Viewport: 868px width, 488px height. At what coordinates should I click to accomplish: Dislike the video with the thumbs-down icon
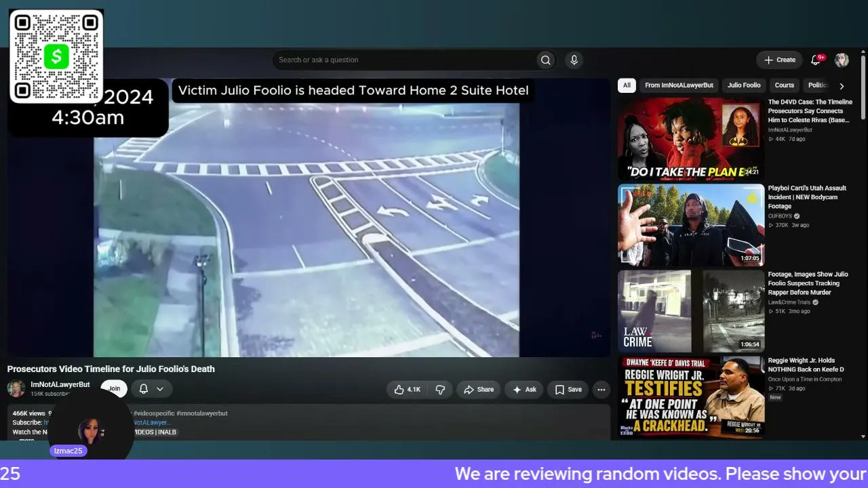pos(440,390)
